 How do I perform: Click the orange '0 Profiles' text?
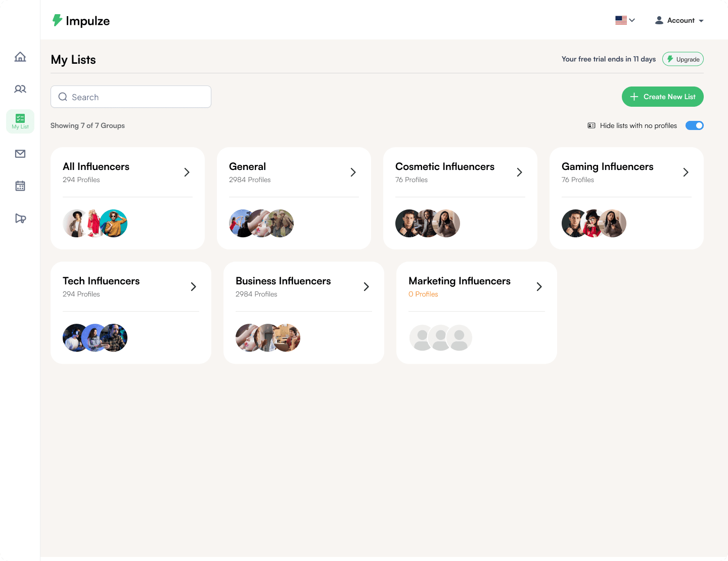click(423, 294)
